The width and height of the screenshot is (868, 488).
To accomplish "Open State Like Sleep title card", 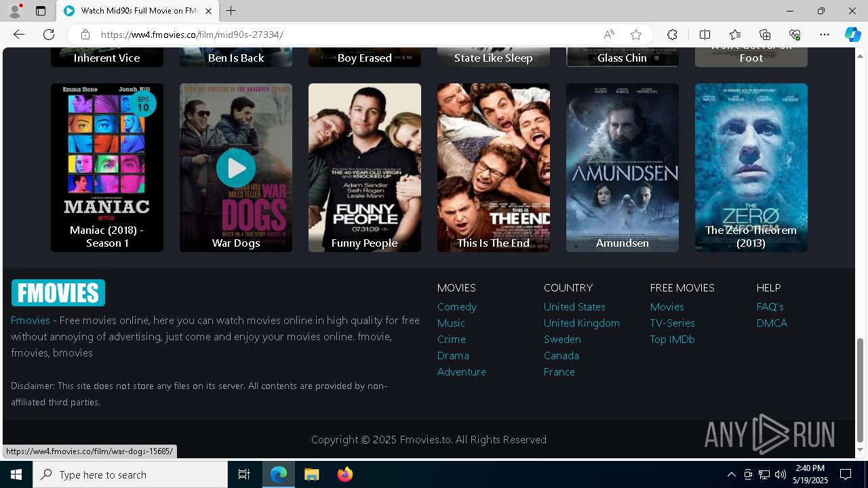I will click(x=494, y=57).
